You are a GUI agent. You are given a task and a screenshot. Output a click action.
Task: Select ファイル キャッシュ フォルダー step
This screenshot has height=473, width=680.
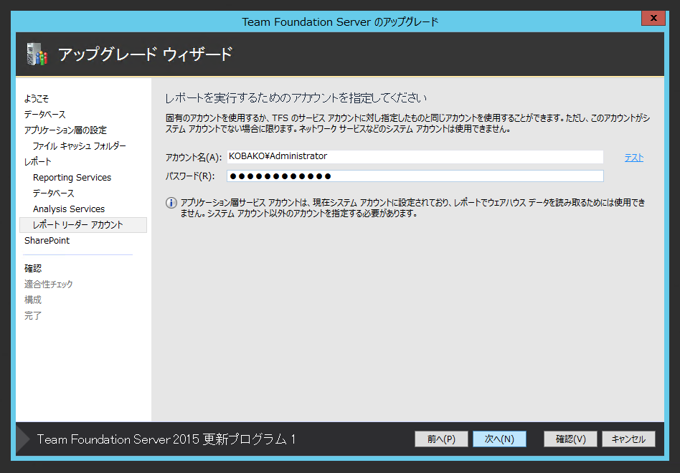click(79, 146)
